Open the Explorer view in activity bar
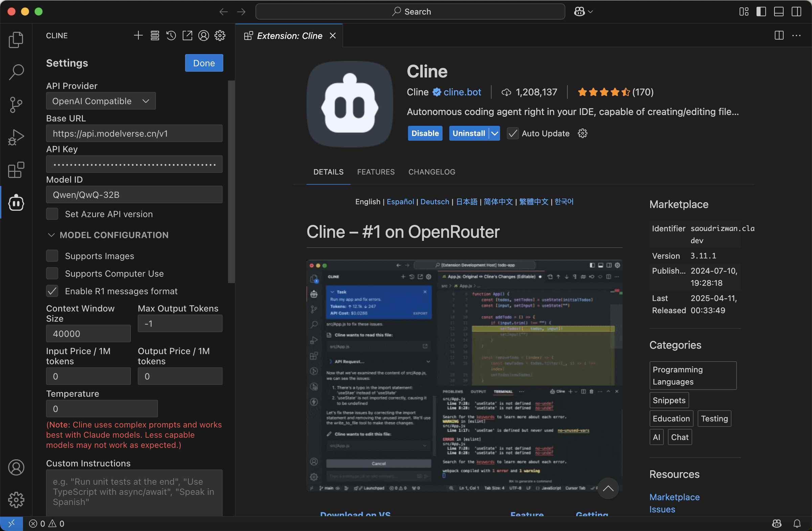The height and width of the screenshot is (531, 812). coord(16,40)
